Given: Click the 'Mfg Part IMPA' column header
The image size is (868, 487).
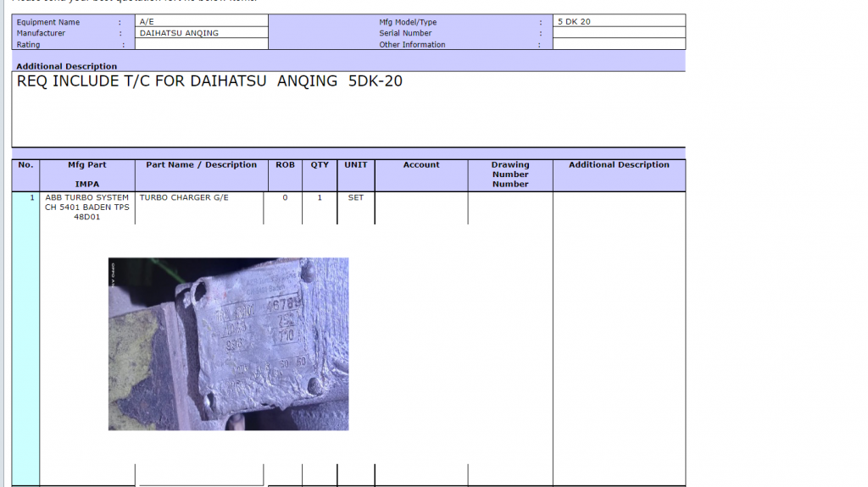Looking at the screenshot, I should click(87, 174).
